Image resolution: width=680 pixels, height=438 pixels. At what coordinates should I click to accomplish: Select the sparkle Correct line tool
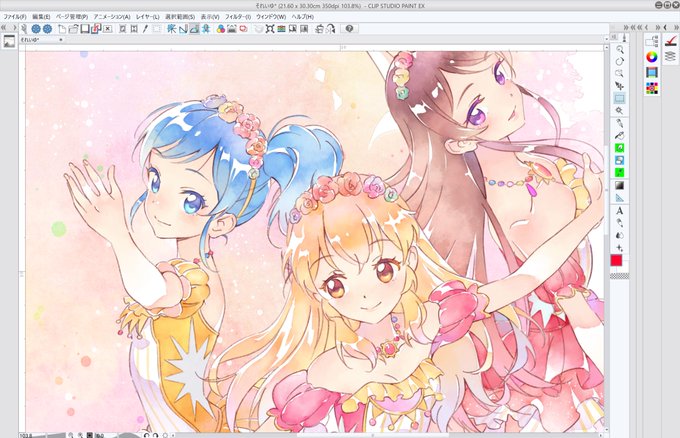point(620,248)
